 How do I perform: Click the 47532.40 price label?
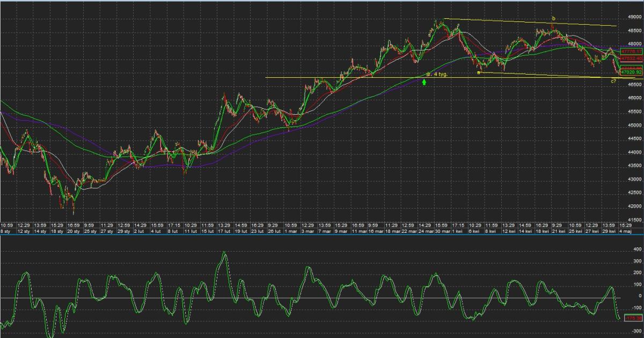[x=631, y=58]
